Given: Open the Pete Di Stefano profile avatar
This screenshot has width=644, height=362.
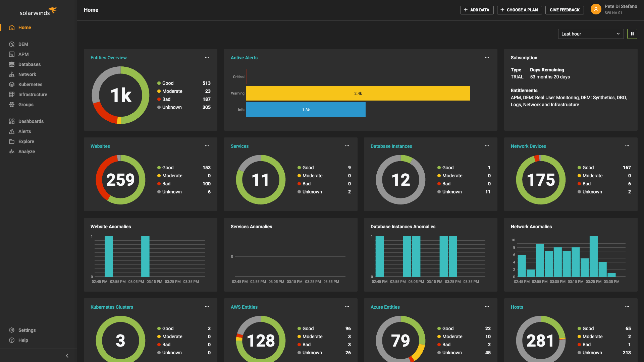Looking at the screenshot, I should 596,9.
